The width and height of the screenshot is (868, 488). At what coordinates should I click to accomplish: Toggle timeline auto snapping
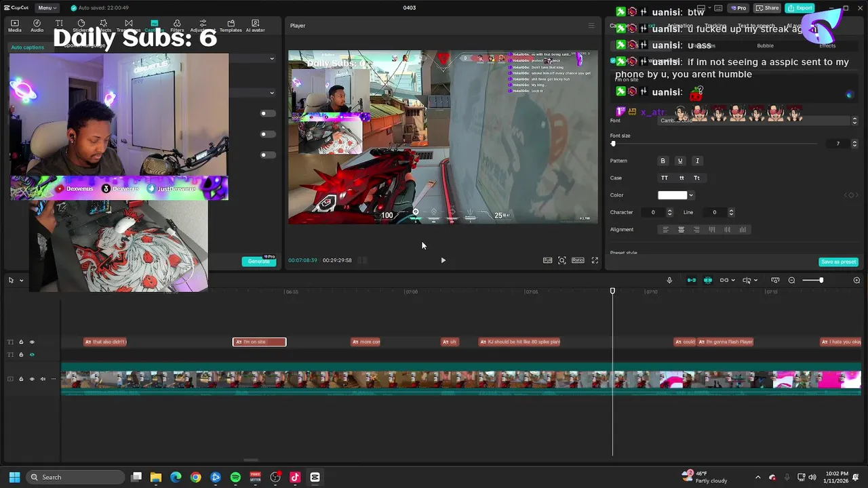coord(708,280)
